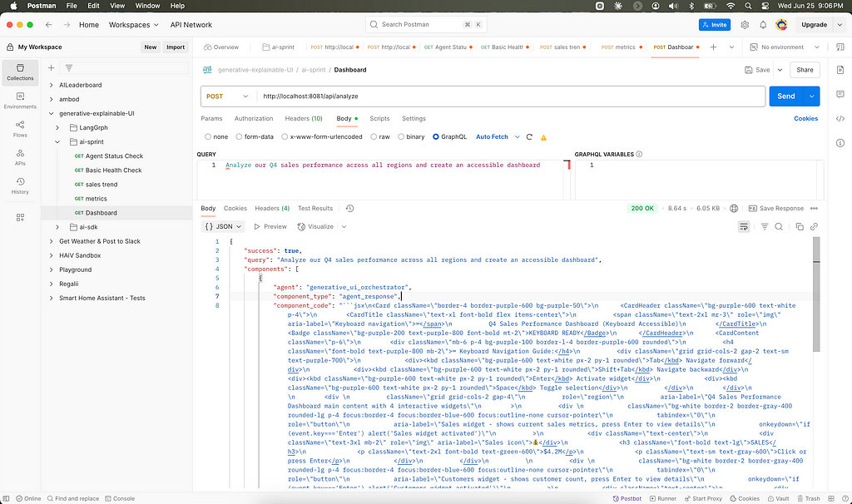Open Collections sidebar panel

20,72
